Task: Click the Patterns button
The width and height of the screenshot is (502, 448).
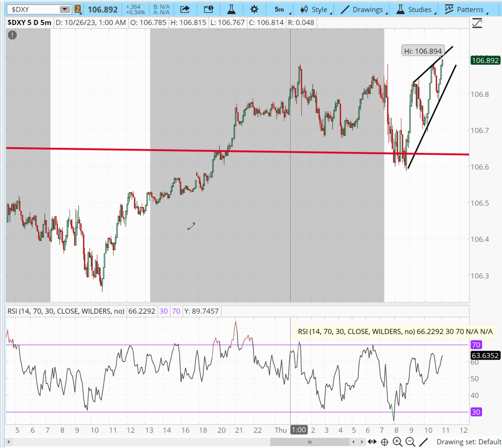Action: [465, 9]
